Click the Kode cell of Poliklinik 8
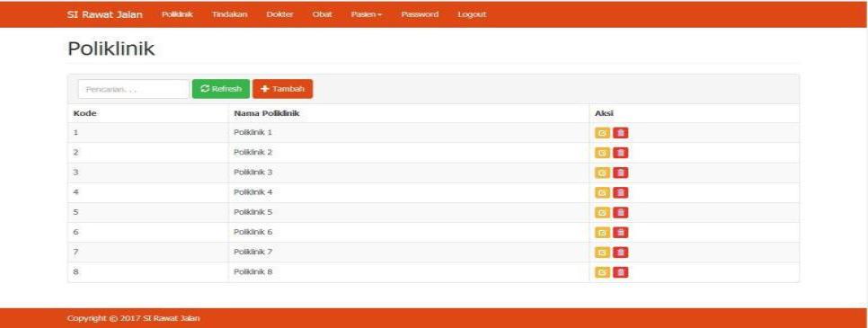The image size is (868, 328). (x=147, y=272)
